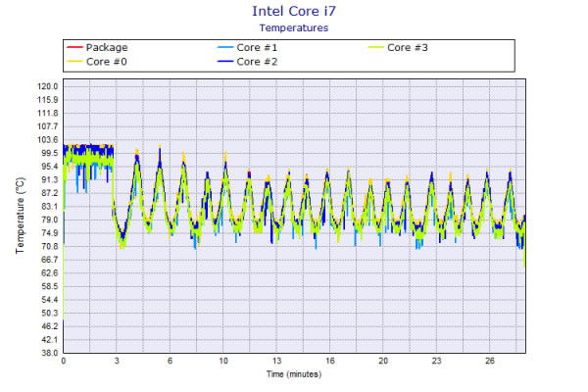588x392 pixels.
Task: Click the Core #3 legend entry
Action: 398,47
